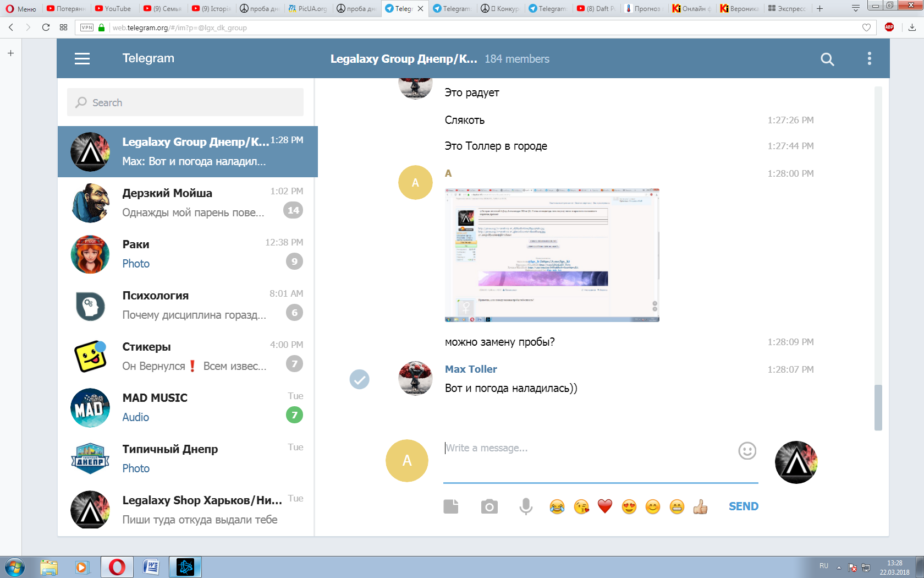Insert the thumbs up emoji

pos(700,506)
